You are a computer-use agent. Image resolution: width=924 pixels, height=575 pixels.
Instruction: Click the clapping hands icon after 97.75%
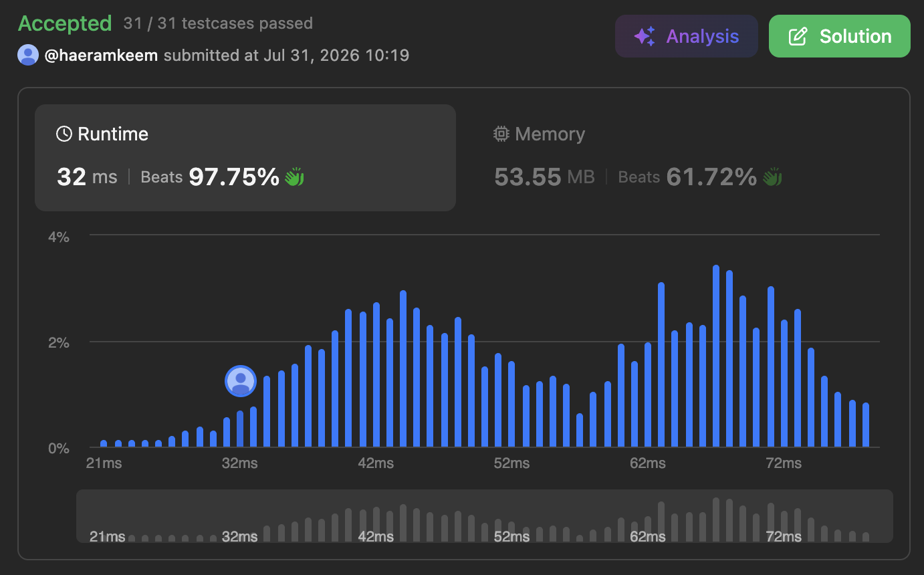[295, 177]
